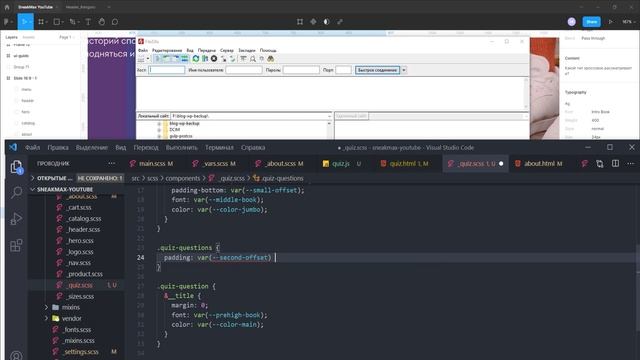Select the Pen tool in Figma toolbar
Viewport: 640px width, 360px height.
73,22
